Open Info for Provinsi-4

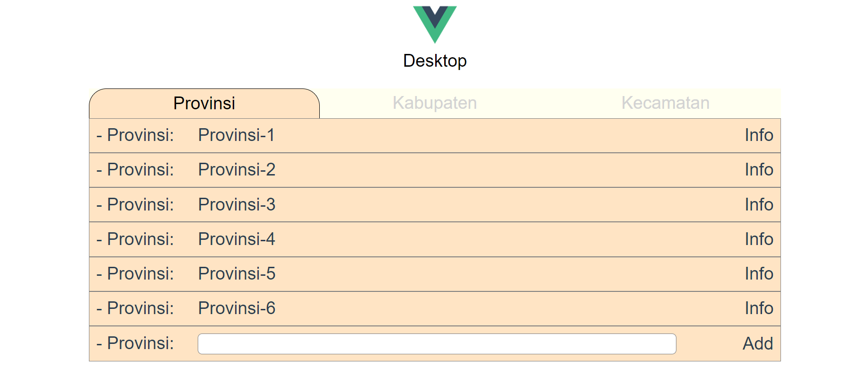(x=758, y=239)
